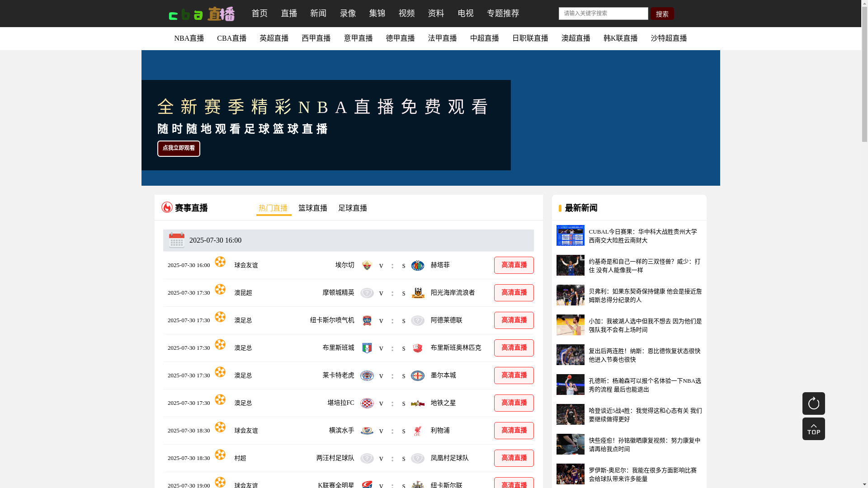Click the keyword search input field
This screenshot has height=488, width=868.
[603, 14]
